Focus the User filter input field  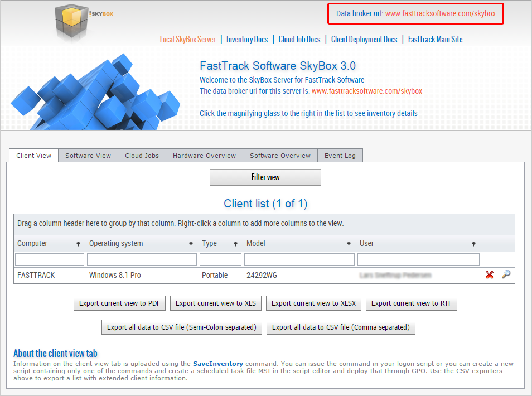(418, 259)
